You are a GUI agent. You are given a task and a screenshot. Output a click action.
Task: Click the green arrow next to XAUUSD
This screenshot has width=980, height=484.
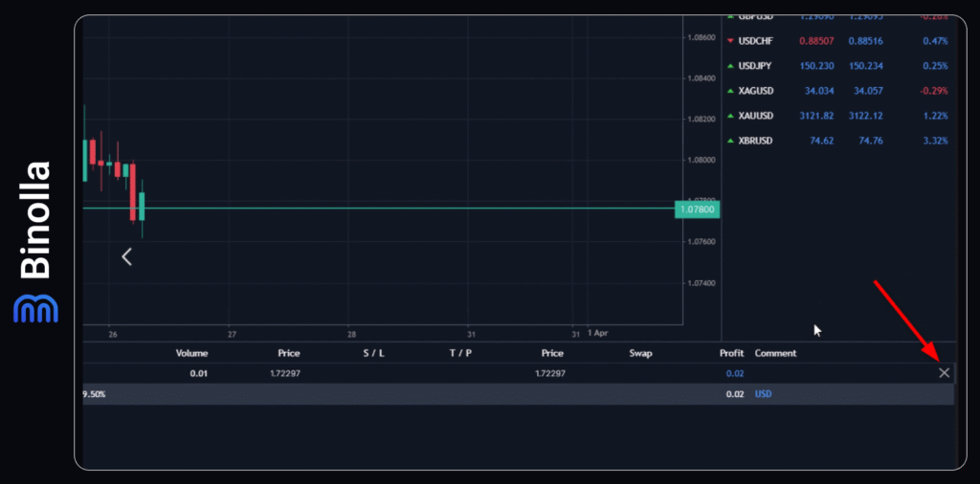[x=731, y=116]
